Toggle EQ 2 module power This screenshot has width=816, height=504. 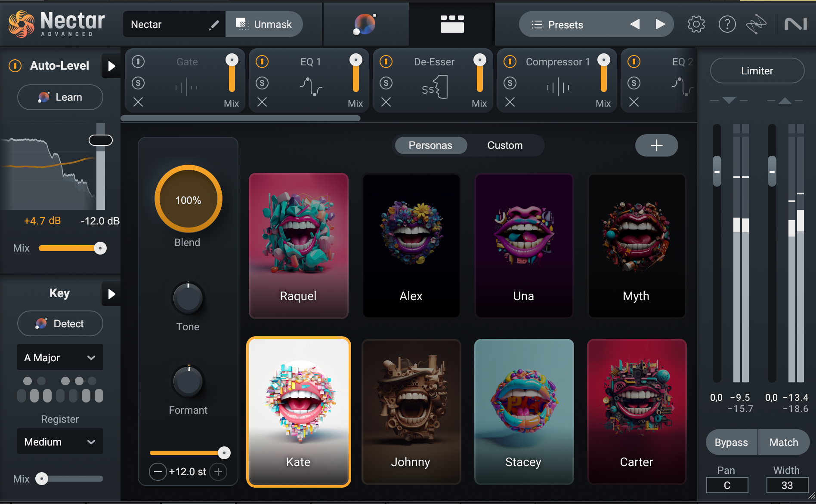pyautogui.click(x=634, y=61)
